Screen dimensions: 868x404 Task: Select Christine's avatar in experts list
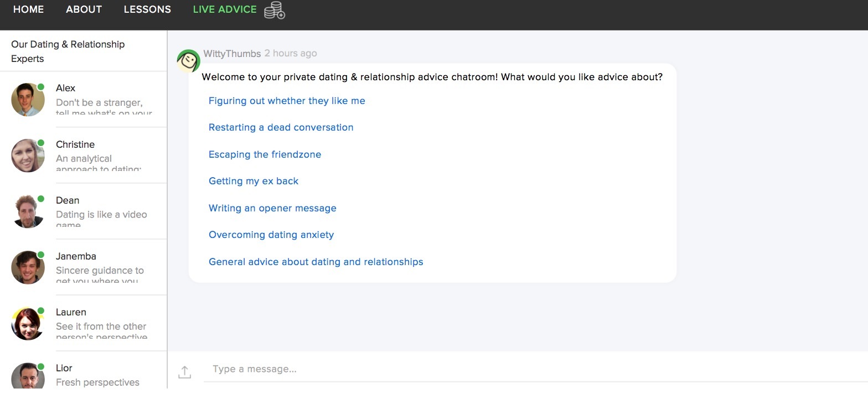click(x=28, y=156)
